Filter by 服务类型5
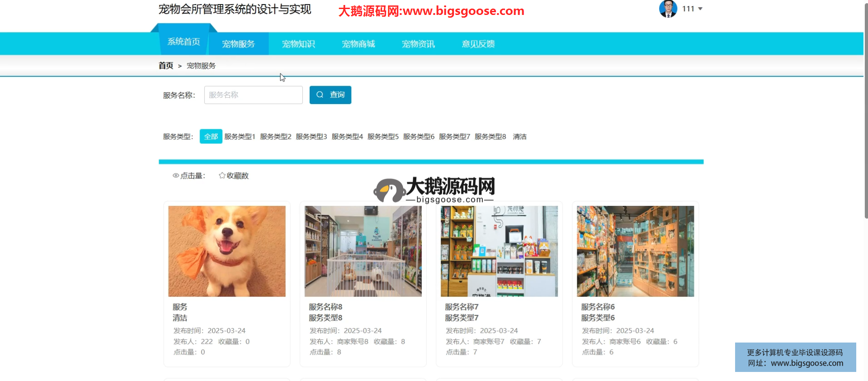The width and height of the screenshot is (868, 381). point(383,137)
